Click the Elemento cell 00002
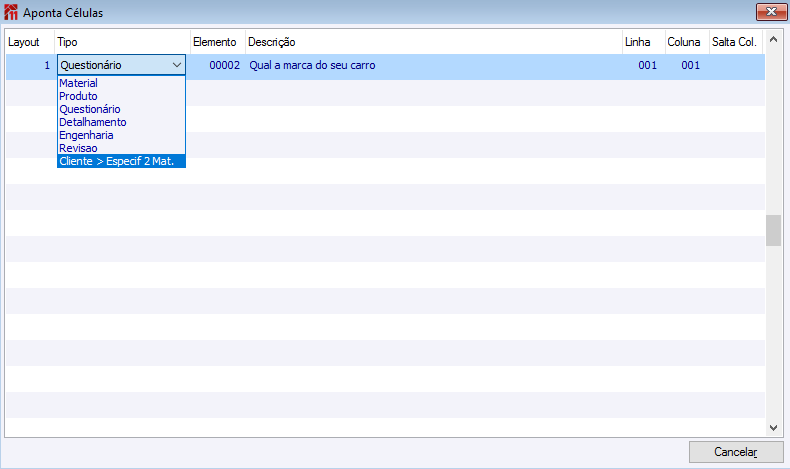The image size is (790, 469). click(x=225, y=65)
